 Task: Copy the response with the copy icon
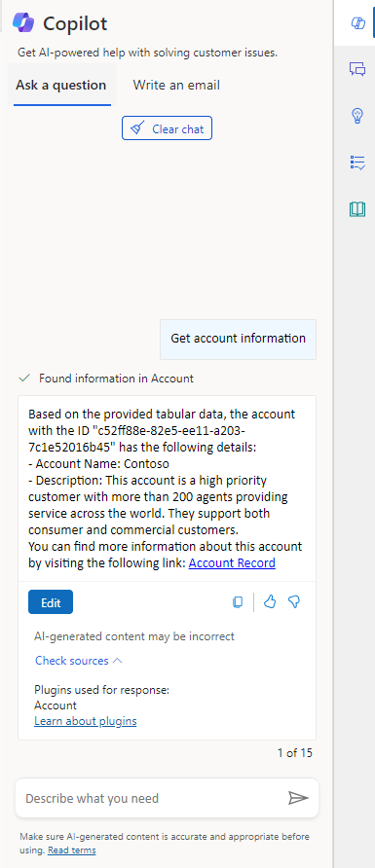tap(238, 601)
